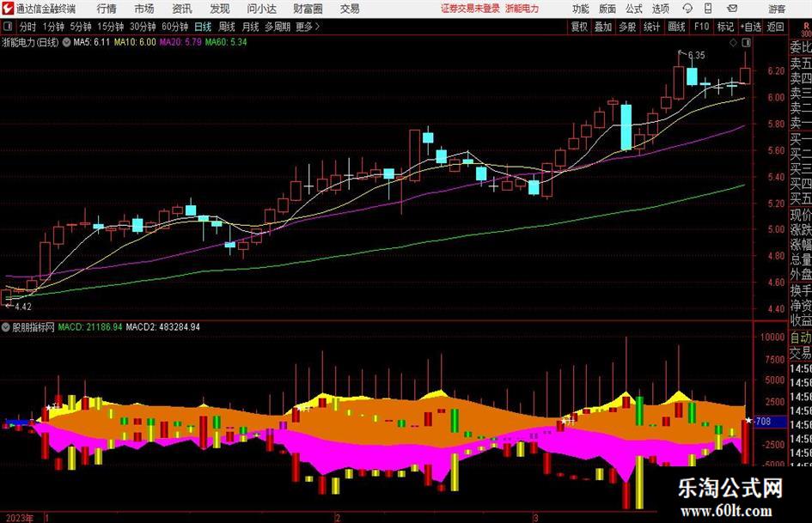Click the MA10: 6.00 value label
This screenshot has width=812, height=523.
(x=135, y=42)
